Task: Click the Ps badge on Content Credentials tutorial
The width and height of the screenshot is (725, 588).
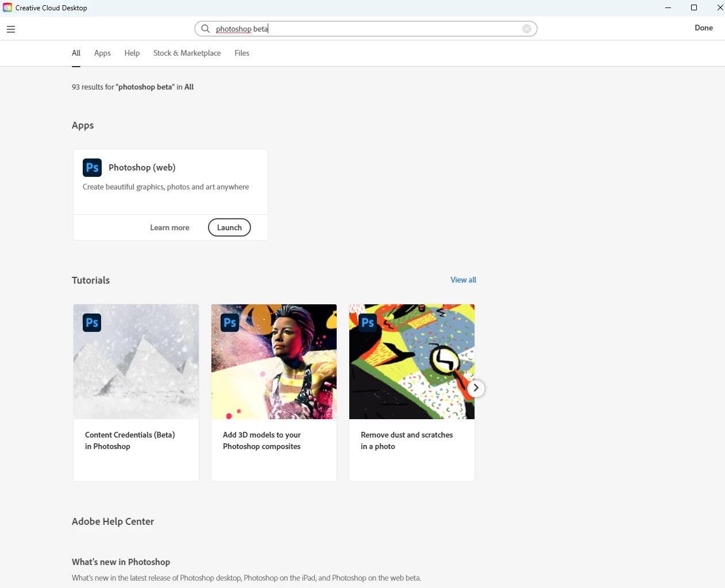Action: click(x=92, y=323)
